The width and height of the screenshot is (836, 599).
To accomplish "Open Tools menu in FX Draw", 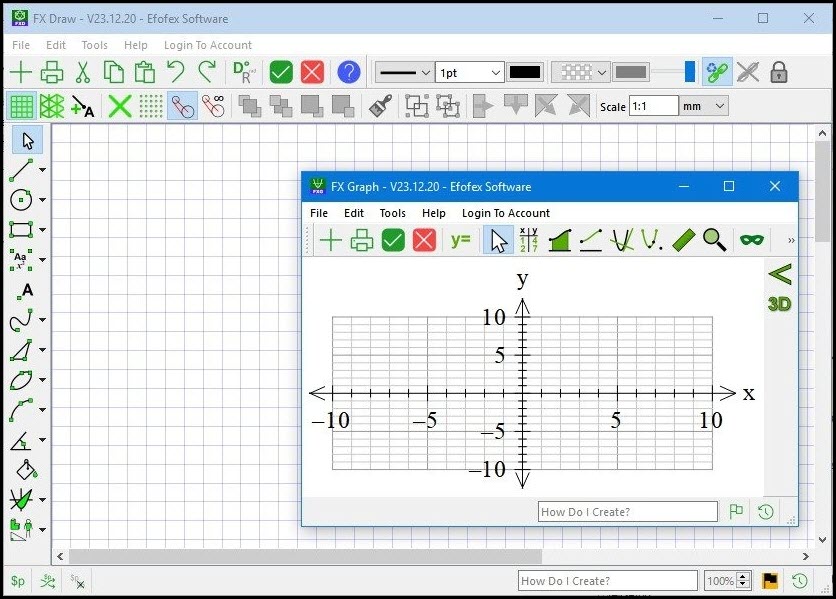I will 94,45.
